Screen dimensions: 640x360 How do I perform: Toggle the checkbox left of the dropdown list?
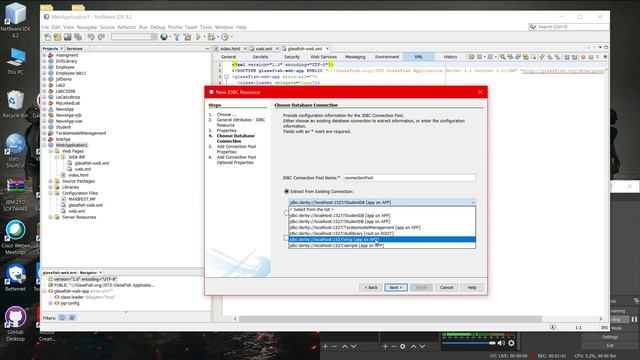tap(286, 238)
